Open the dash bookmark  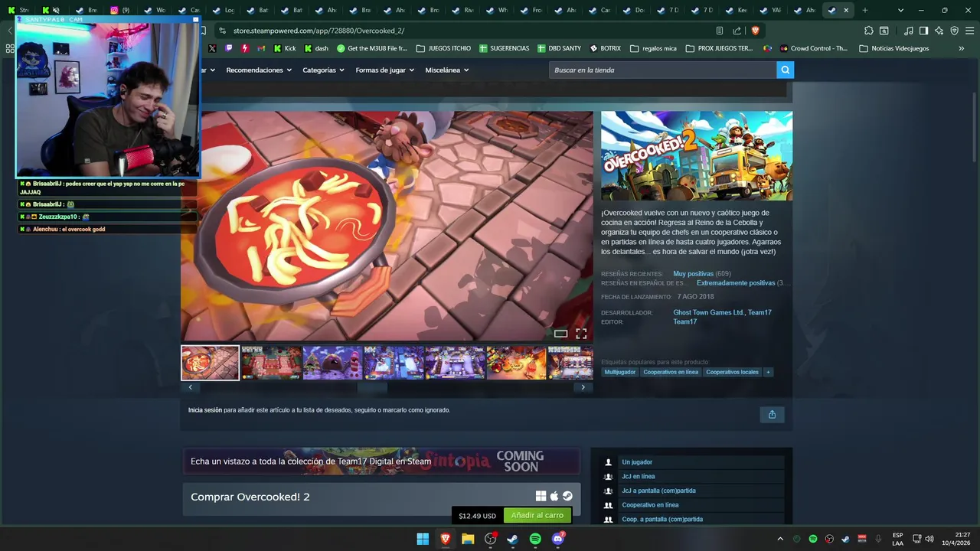316,48
